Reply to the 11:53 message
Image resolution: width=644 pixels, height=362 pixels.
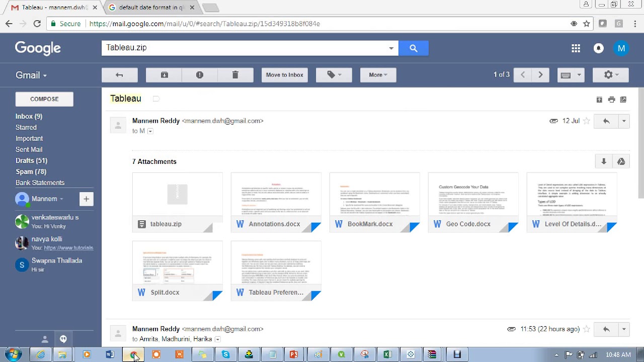[x=606, y=329]
